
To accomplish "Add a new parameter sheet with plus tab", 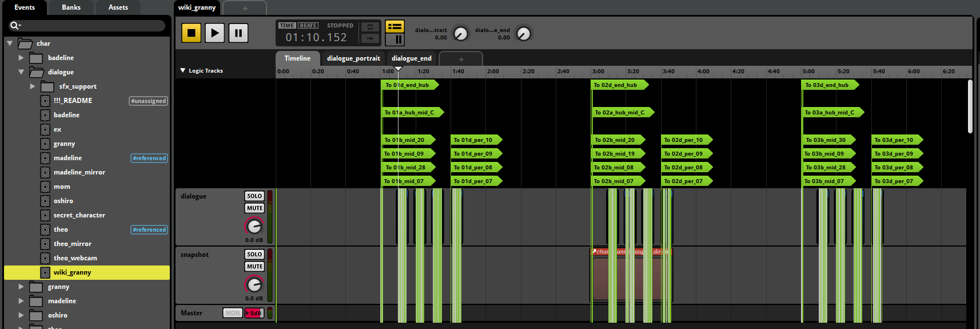I will pyautogui.click(x=461, y=59).
